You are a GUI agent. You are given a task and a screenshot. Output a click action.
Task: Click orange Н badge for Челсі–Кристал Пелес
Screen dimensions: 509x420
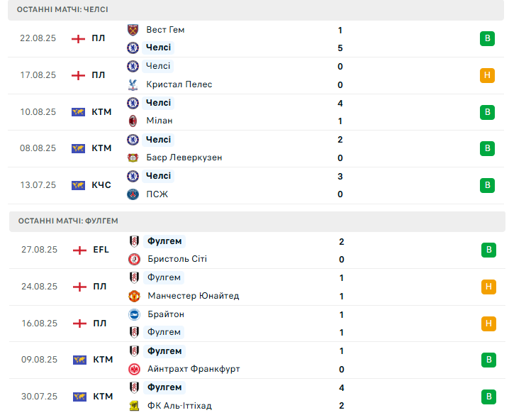coord(487,75)
